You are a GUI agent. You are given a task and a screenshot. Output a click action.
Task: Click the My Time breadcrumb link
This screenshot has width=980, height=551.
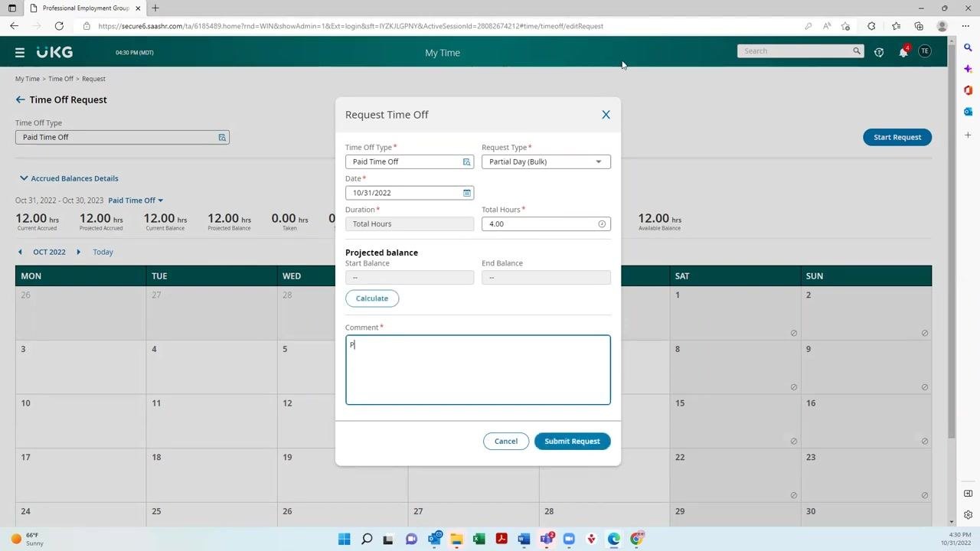pyautogui.click(x=28, y=79)
